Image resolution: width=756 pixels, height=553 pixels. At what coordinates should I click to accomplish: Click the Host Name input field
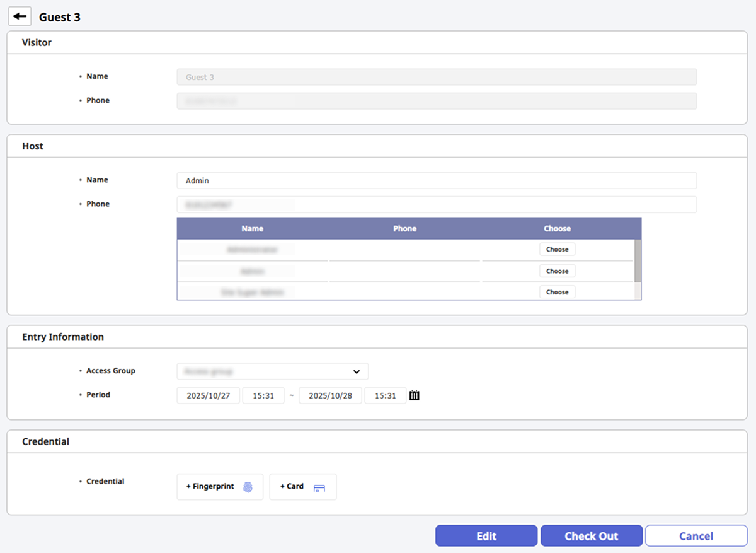[x=436, y=181]
